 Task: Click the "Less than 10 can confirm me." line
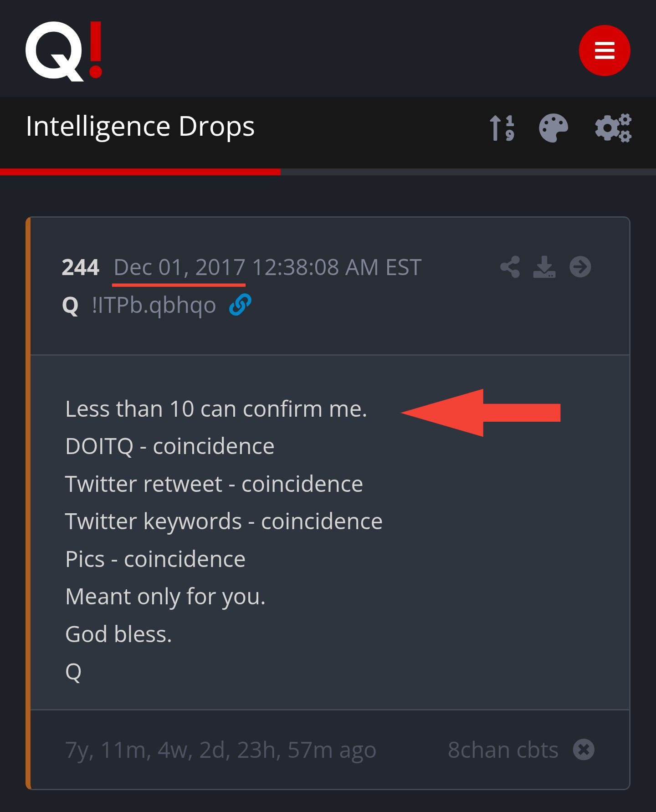click(216, 409)
